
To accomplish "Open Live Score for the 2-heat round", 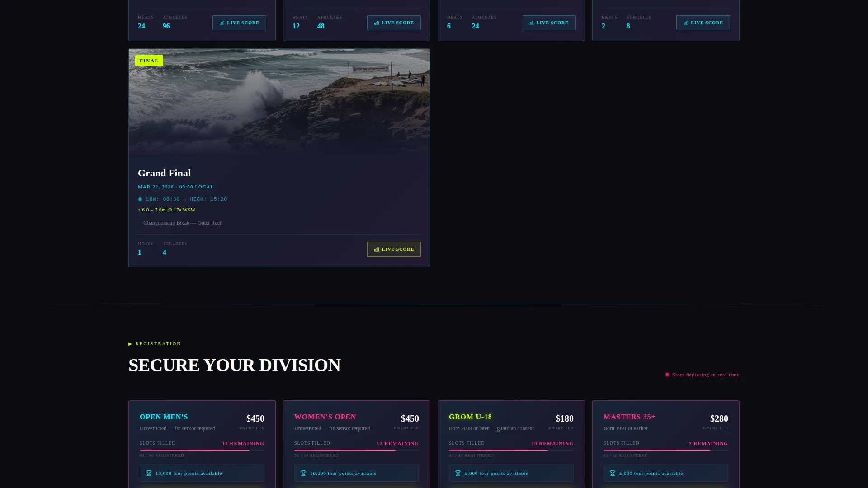I will 703,23.
